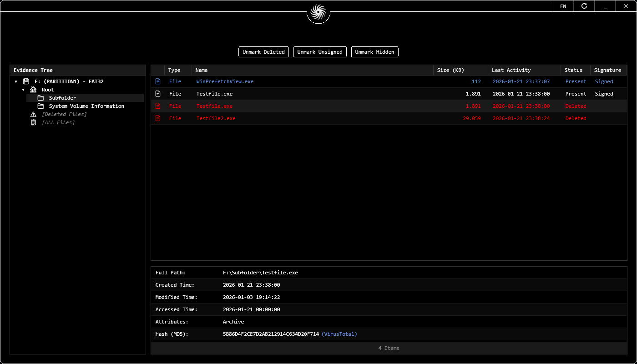Collapse the F: partition tree node
The image size is (637, 364).
(x=17, y=81)
